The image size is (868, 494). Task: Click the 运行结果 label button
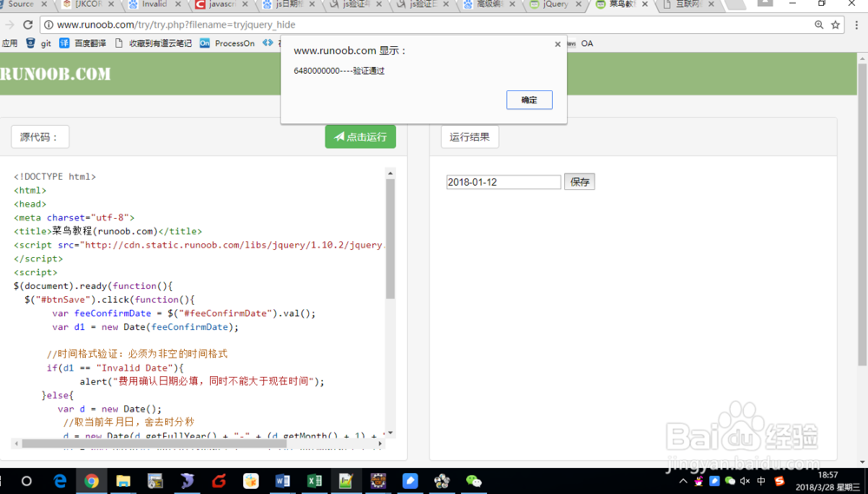pos(470,137)
